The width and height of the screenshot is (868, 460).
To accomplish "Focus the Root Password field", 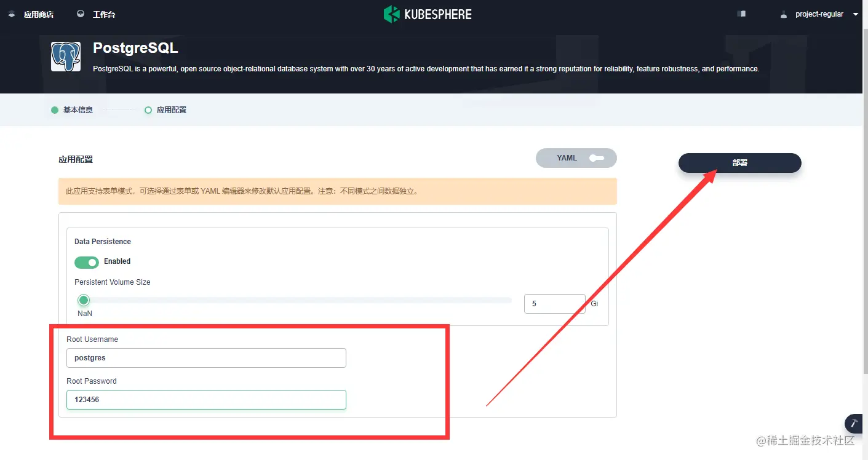I will pos(206,400).
